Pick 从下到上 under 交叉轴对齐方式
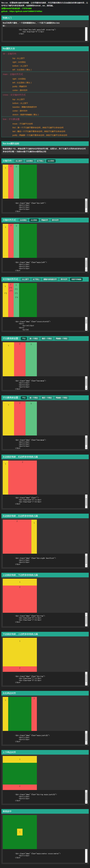 (36, 279)
